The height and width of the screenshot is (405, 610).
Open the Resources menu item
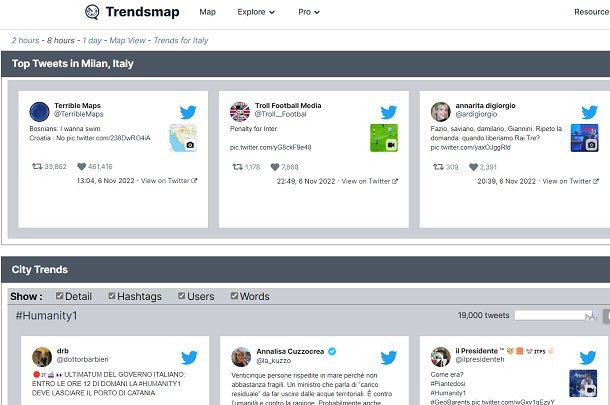[592, 12]
